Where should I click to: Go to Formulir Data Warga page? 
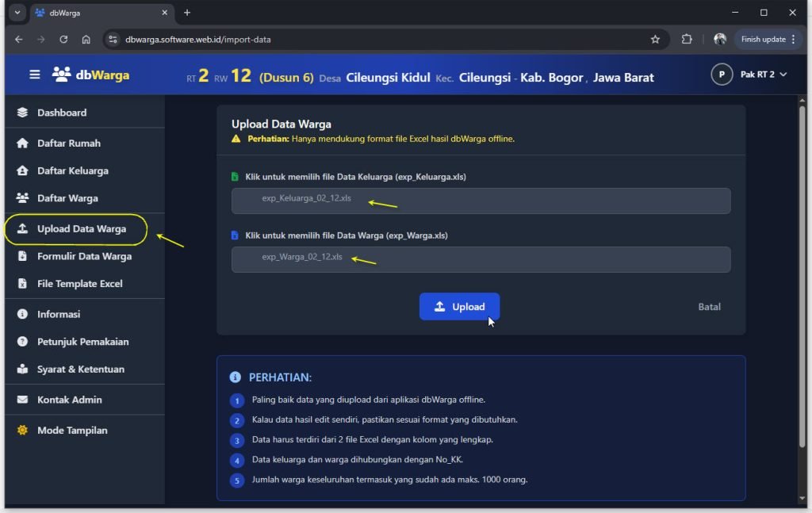[84, 256]
